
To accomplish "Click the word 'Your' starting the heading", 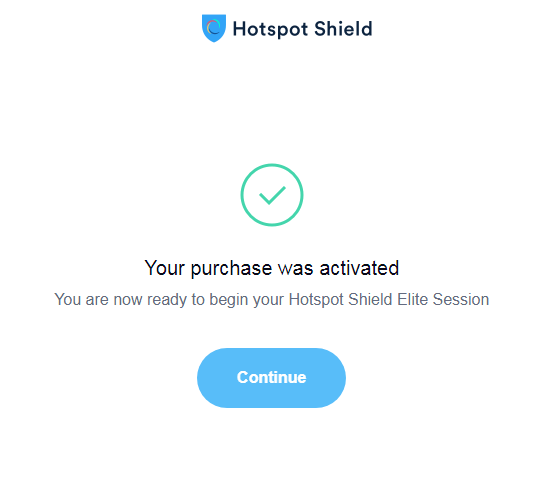I will (165, 268).
